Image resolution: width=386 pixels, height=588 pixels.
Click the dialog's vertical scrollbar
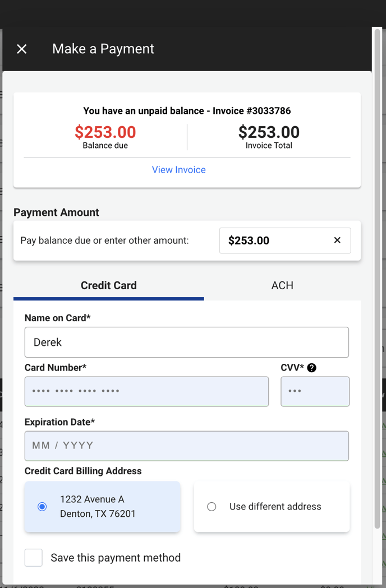(x=378, y=277)
